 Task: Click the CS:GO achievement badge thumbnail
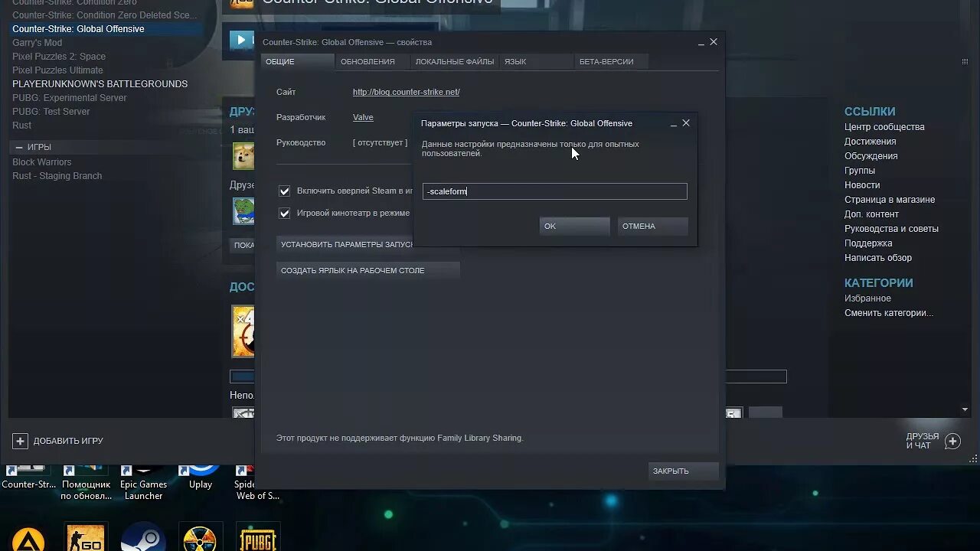243,331
